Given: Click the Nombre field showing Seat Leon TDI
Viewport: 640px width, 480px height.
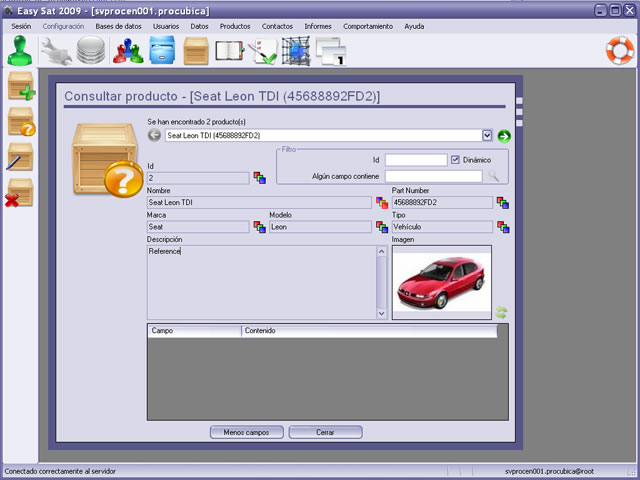Looking at the screenshot, I should pyautogui.click(x=259, y=202).
